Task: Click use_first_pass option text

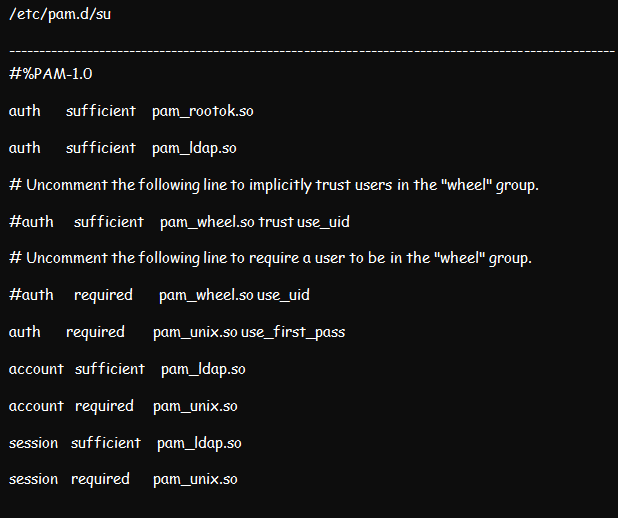Action: pos(293,332)
